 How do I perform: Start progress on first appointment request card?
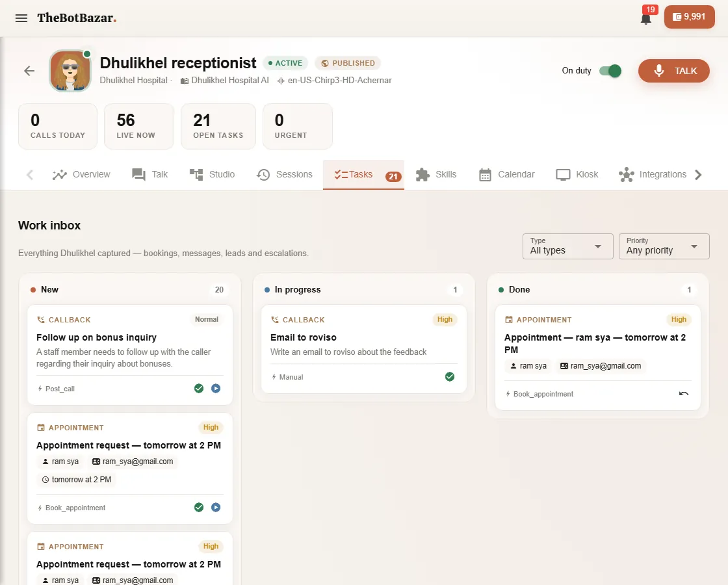click(x=216, y=508)
